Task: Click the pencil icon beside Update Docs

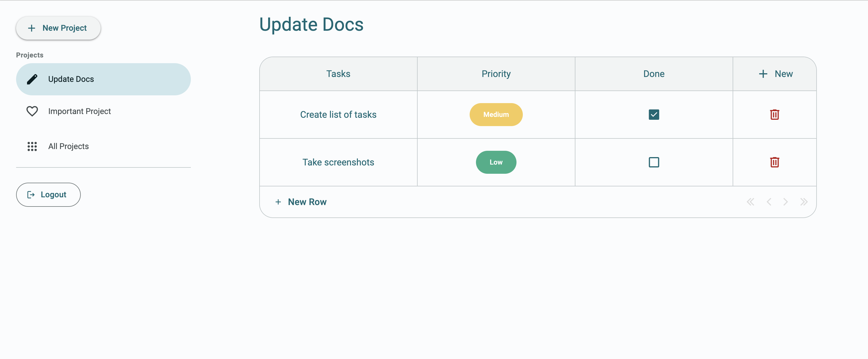Action: 32,79
